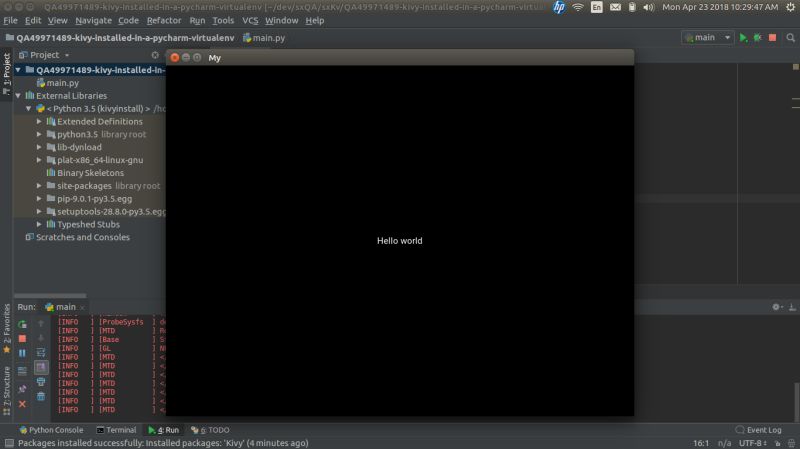Open HP system tray icon
The image size is (800, 449).
[x=559, y=7]
